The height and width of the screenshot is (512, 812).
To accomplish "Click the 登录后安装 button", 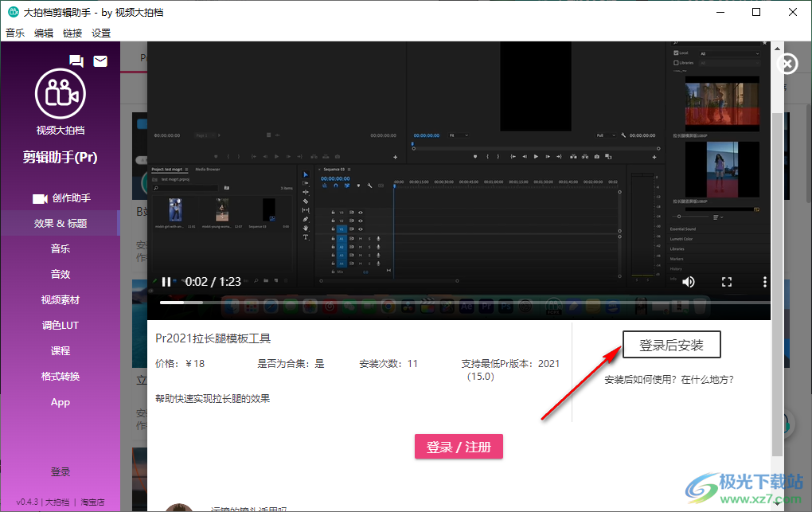I will [672, 345].
